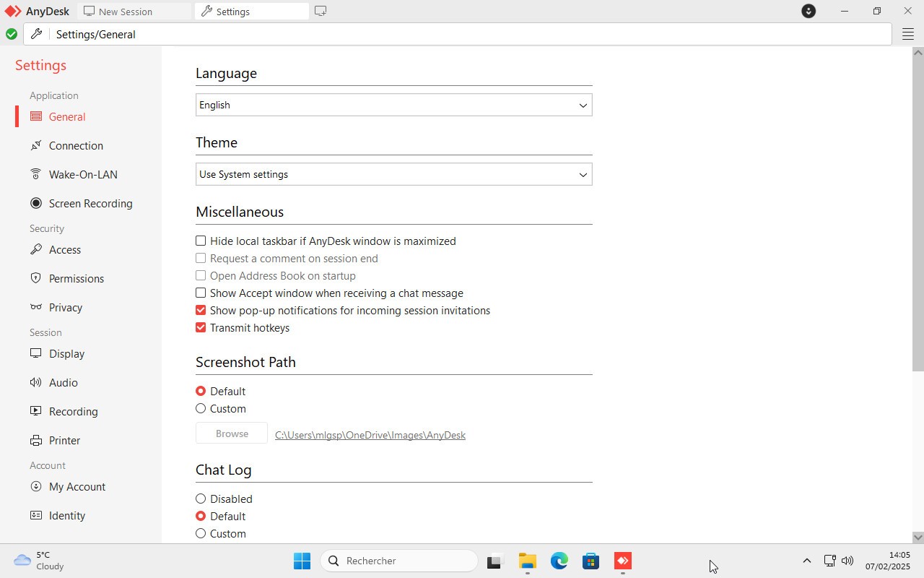924x578 pixels.
Task: Select Custom screenshot path radio
Action: (x=201, y=408)
